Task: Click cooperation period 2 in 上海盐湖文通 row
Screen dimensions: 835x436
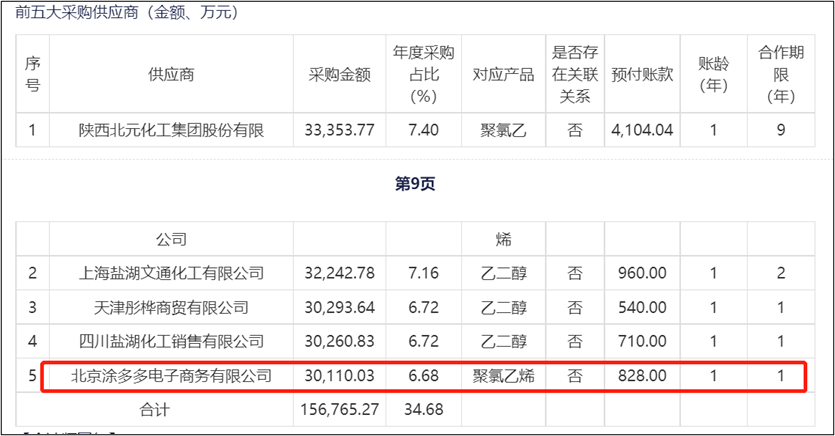Action: tap(781, 273)
